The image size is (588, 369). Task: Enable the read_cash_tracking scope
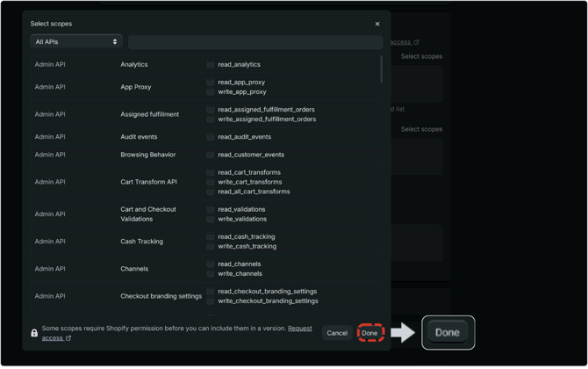point(211,236)
